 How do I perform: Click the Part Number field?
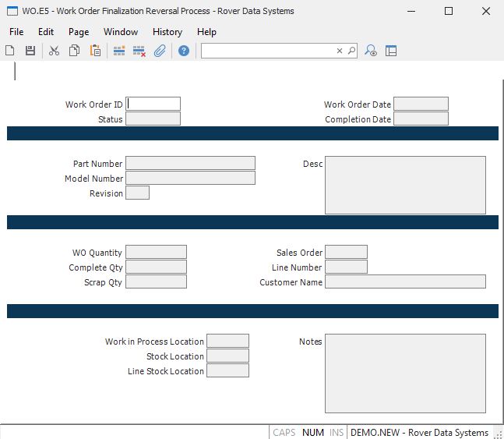click(x=190, y=163)
